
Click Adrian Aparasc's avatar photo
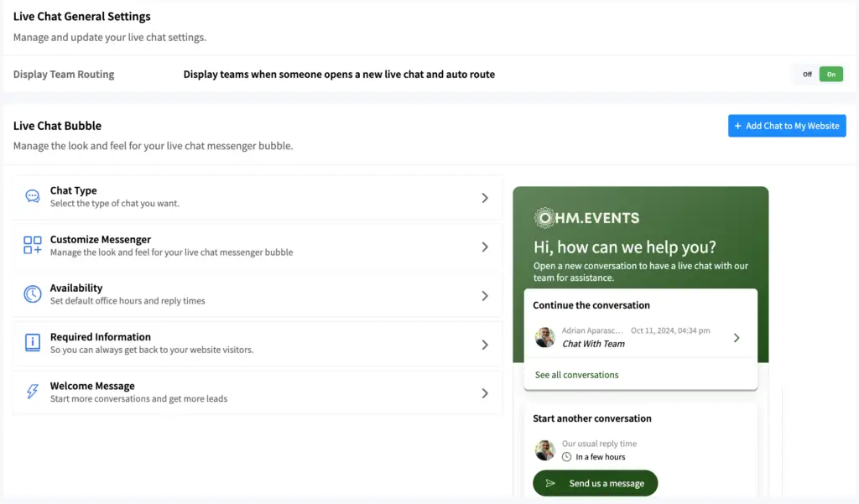coord(545,337)
